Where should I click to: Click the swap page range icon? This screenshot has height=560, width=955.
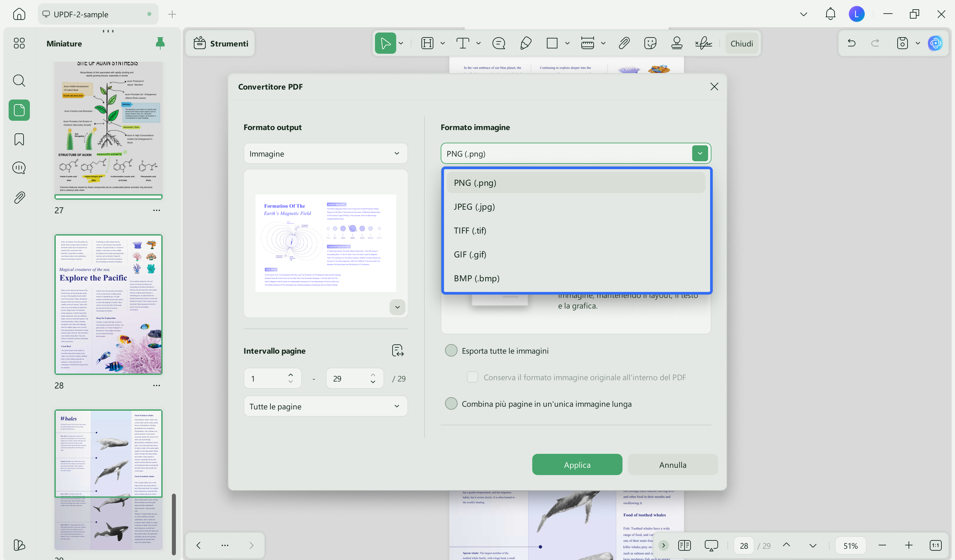click(398, 350)
